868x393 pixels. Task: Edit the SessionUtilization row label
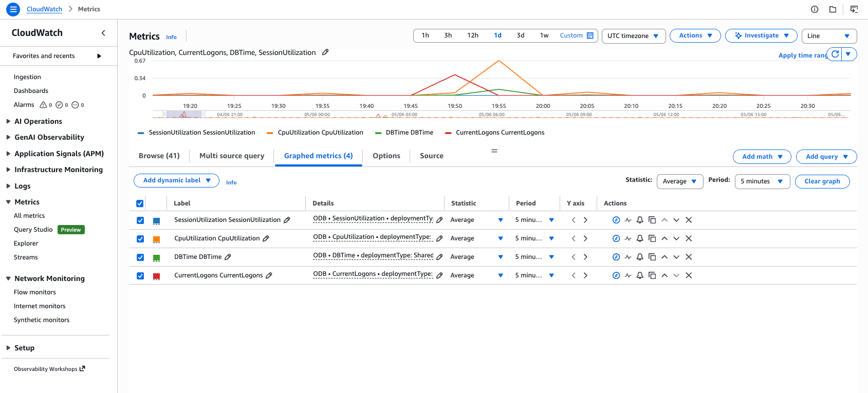[x=287, y=220]
